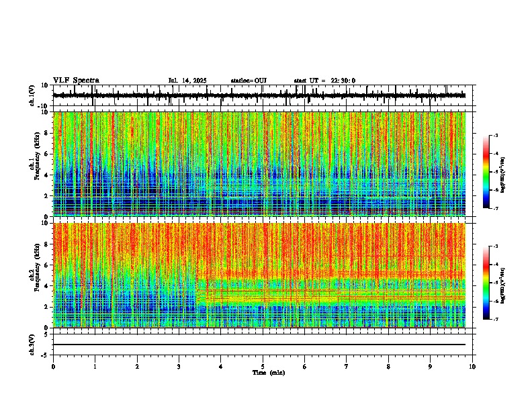The width and height of the screenshot is (532, 411).
Task: Click the "ch.3(V)" axis label
Action: point(32,345)
